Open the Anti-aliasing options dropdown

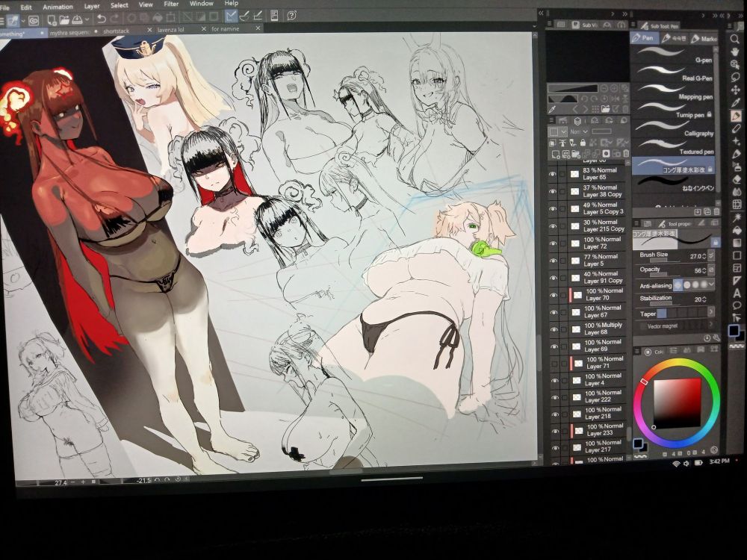712,284
